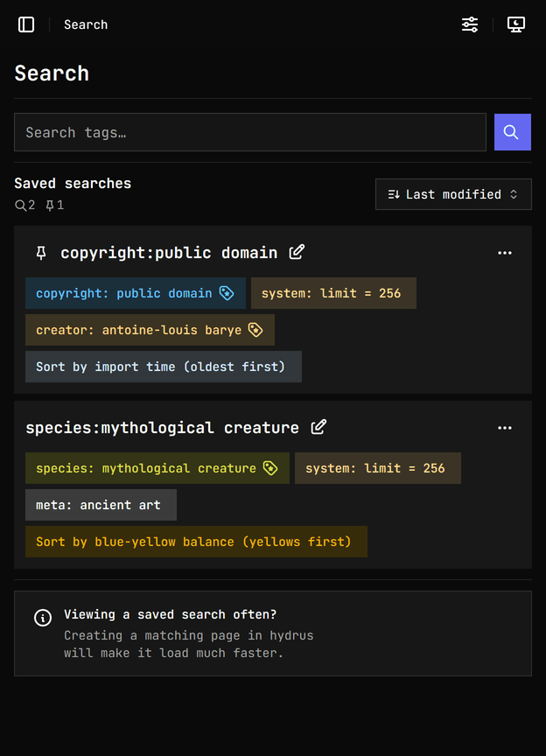Click the Search breadcrumb label in header
Image resolution: width=546 pixels, height=756 pixels.
(86, 24)
